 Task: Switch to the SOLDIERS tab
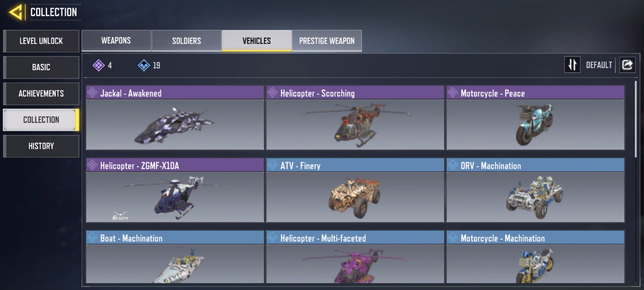click(x=186, y=41)
